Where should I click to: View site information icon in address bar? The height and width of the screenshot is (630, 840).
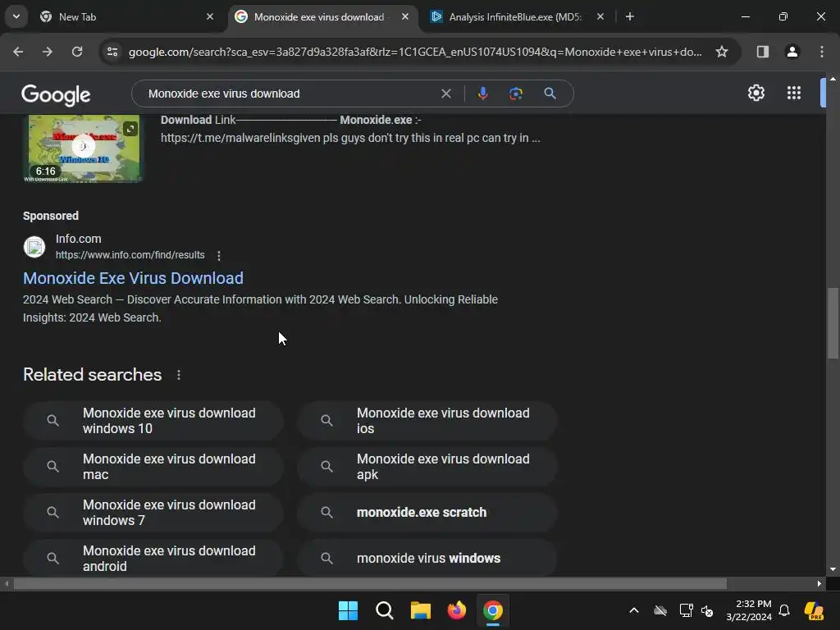[112, 52]
